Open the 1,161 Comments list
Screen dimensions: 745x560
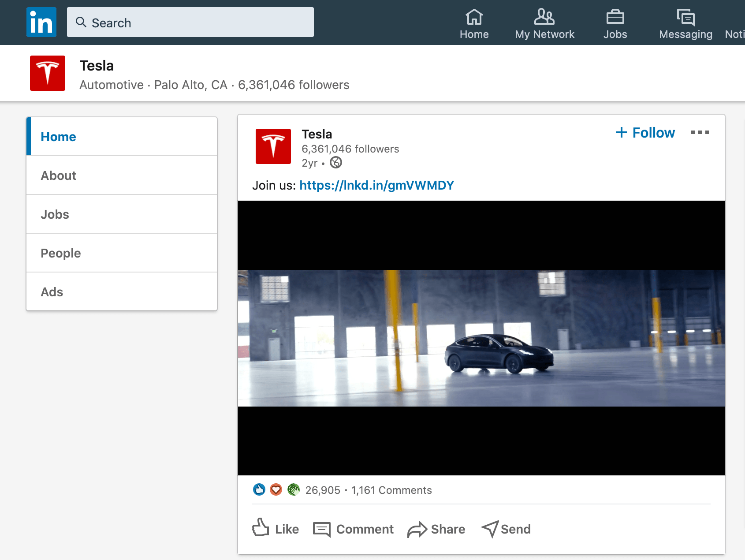pos(391,490)
